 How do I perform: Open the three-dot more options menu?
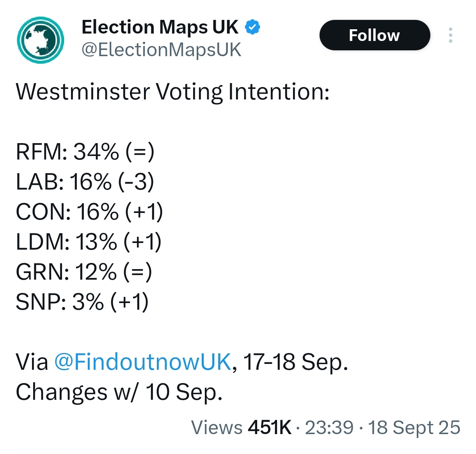point(451,35)
